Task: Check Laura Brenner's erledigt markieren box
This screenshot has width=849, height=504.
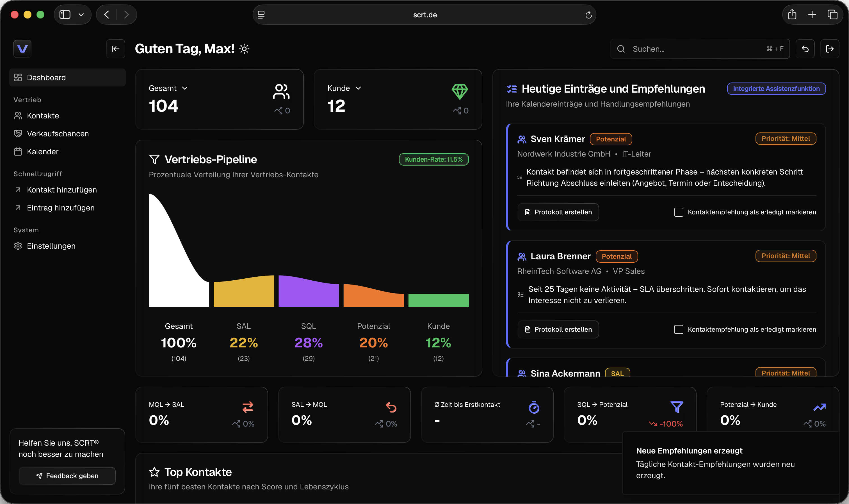Action: coord(679,329)
